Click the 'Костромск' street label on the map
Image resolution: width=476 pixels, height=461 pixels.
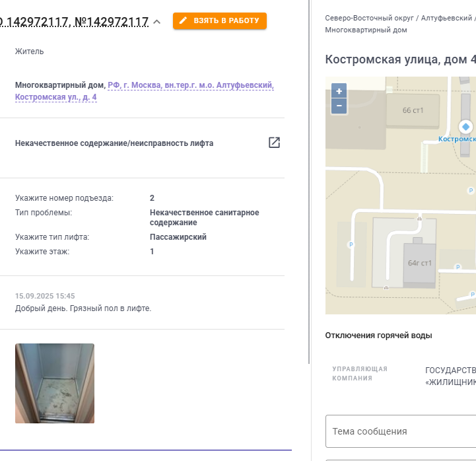click(x=457, y=139)
